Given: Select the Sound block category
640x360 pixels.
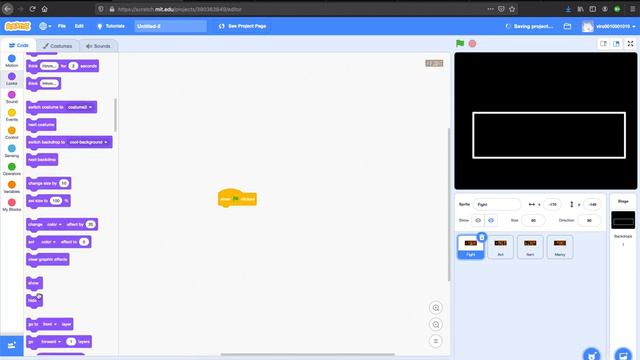Looking at the screenshot, I should click(12, 97).
